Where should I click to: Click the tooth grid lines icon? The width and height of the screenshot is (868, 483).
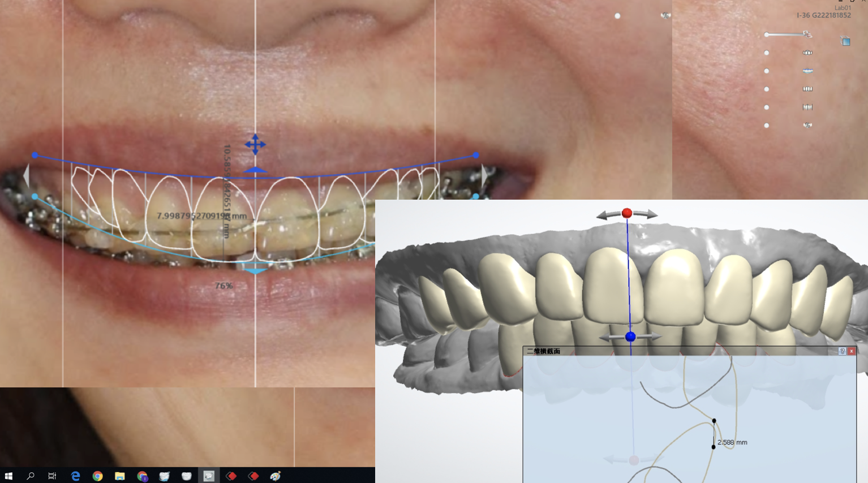(x=807, y=89)
